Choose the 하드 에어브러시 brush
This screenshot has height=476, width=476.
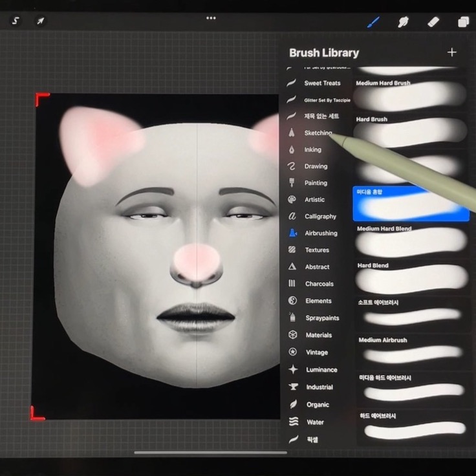pos(413,427)
